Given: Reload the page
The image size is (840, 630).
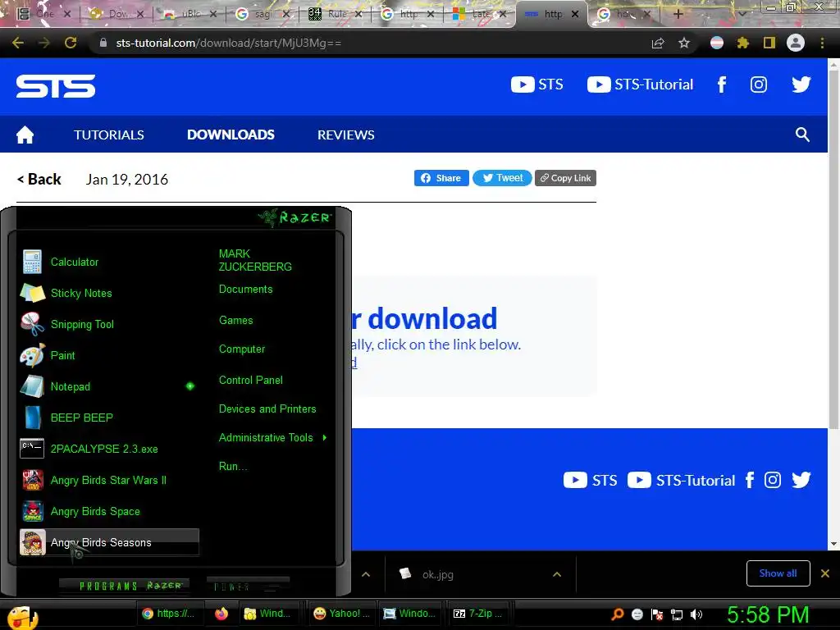Looking at the screenshot, I should [x=71, y=43].
